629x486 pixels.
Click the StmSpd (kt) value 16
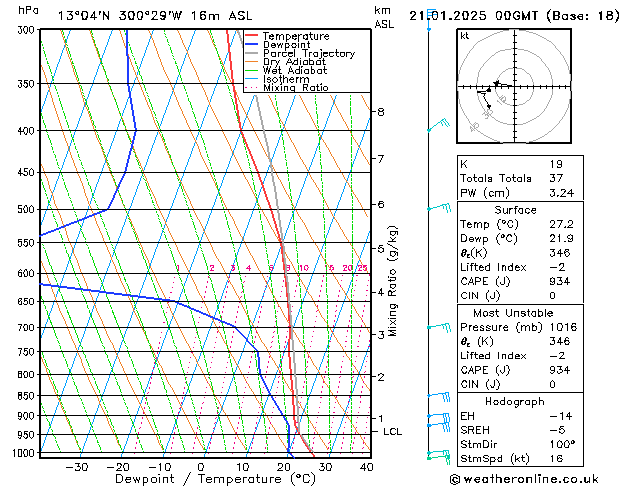[x=556, y=458]
